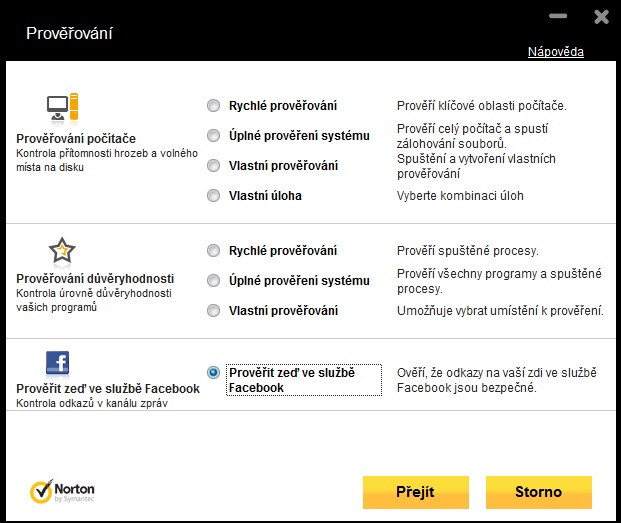
Task: Select Prověřit zeď ve službě Facebook radio
Action: point(213,372)
